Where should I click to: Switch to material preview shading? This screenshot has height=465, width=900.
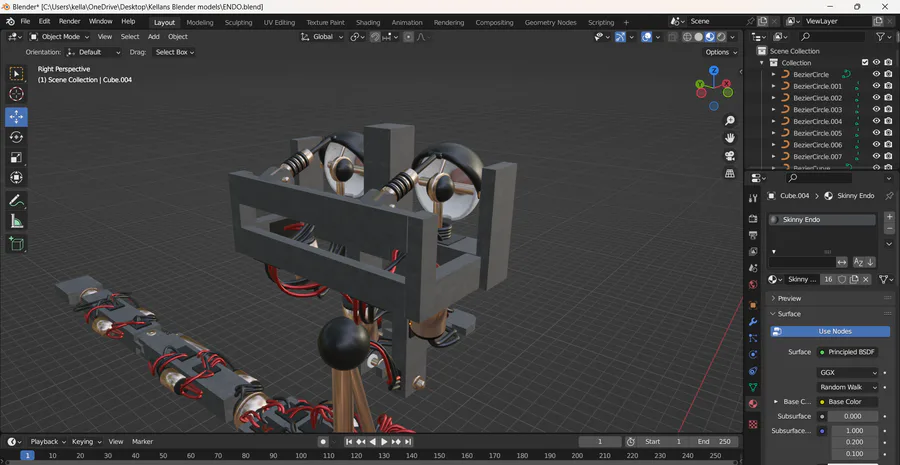(x=710, y=37)
